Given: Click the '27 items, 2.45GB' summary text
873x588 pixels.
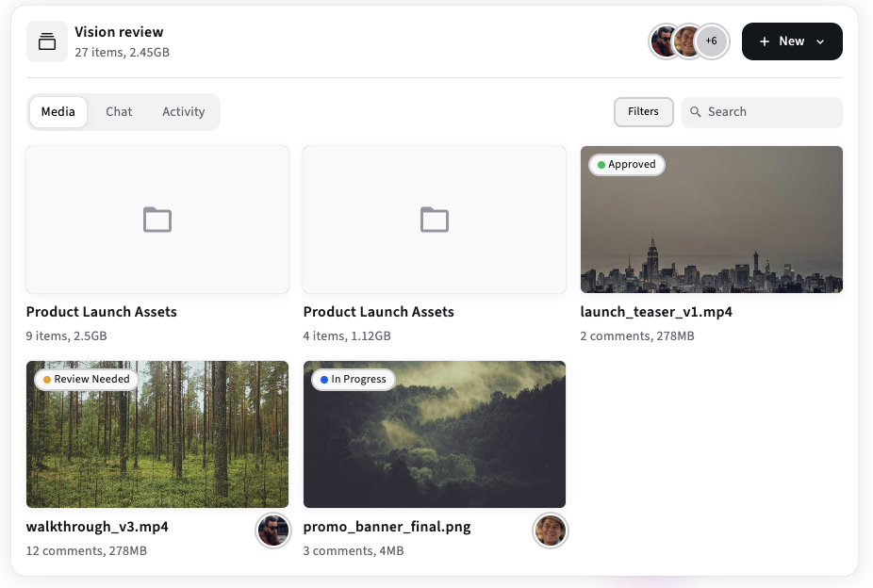Looking at the screenshot, I should coord(122,52).
